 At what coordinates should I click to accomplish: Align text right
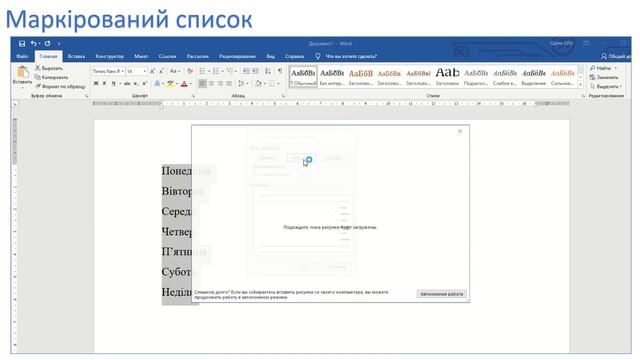[220, 84]
